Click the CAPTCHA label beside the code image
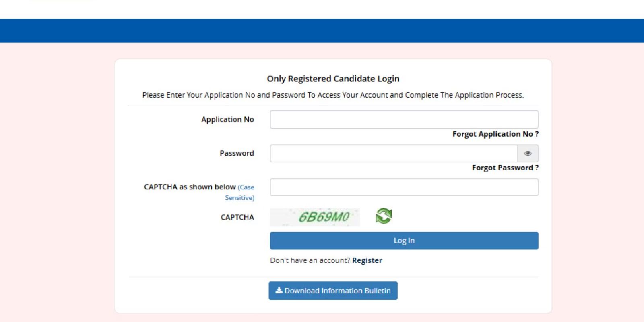 pos(237,218)
